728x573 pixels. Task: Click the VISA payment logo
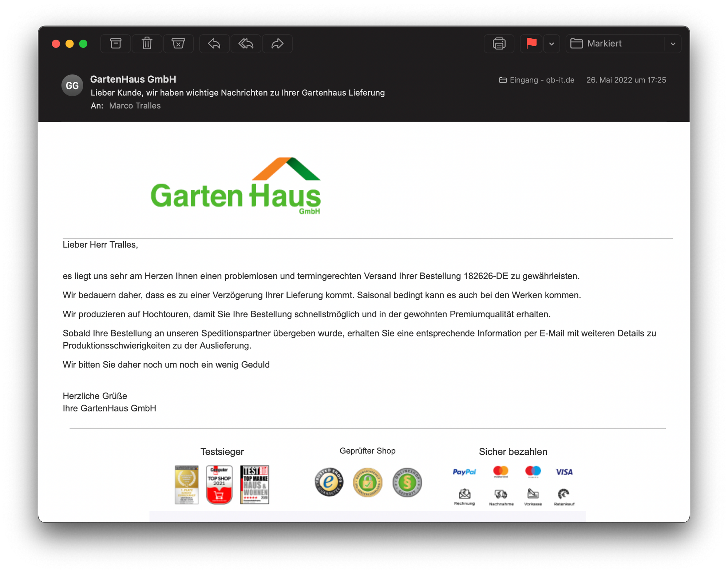pos(564,472)
